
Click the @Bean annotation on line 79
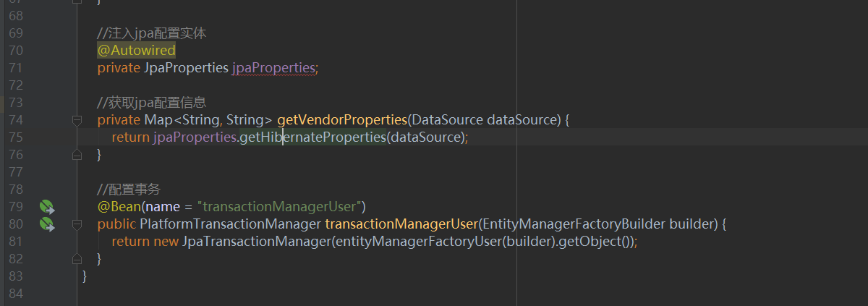click(119, 207)
